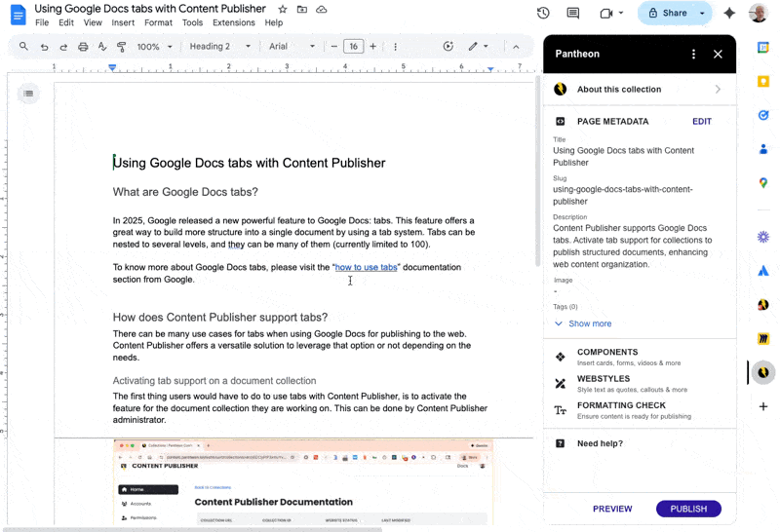Show document tabs outline button
Viewport: 780px width, 532px height.
click(28, 94)
